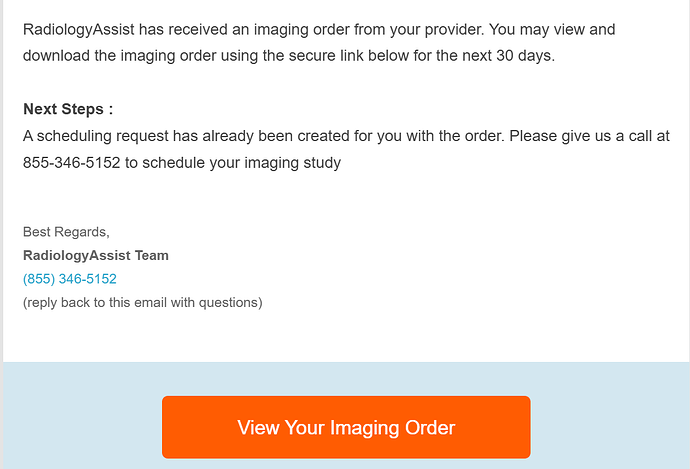
Task: Click the Best Regards closing text
Action: click(66, 232)
